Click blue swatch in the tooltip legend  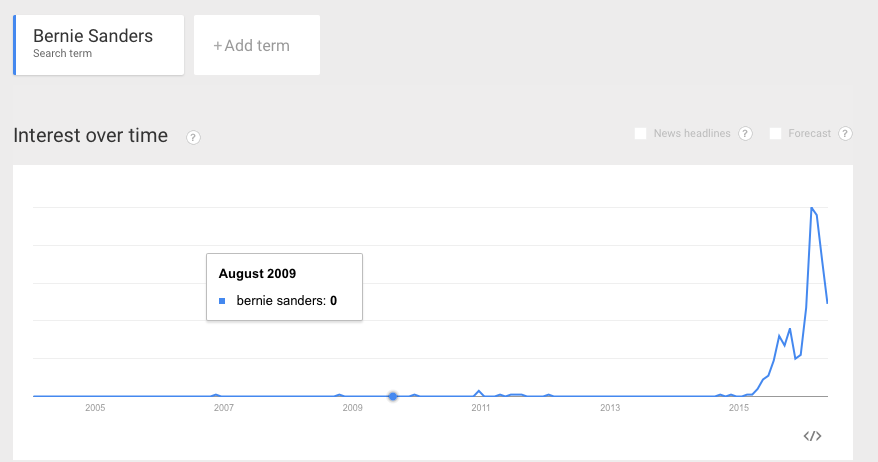pos(222,300)
